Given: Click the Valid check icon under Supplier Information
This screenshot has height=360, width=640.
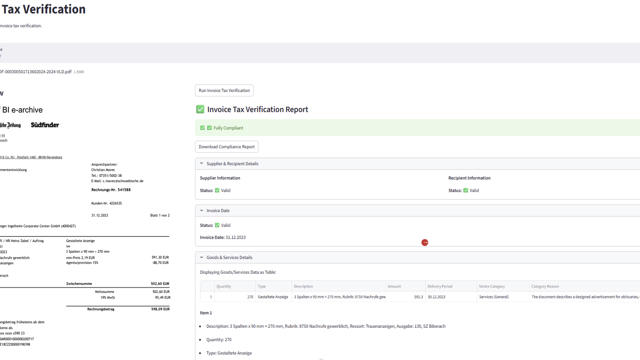Looking at the screenshot, I should click(217, 190).
